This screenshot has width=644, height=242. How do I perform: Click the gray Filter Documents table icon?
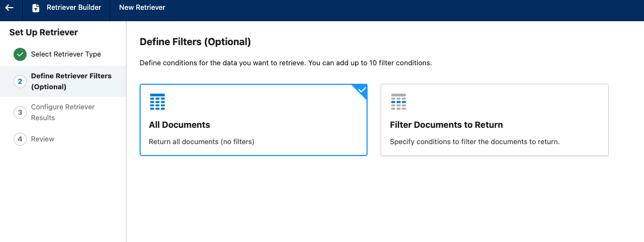tap(399, 102)
